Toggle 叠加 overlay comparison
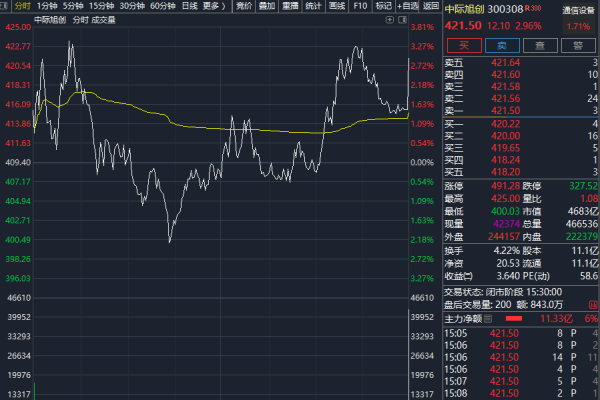Screen dimensions: 600x400 click(x=267, y=6)
